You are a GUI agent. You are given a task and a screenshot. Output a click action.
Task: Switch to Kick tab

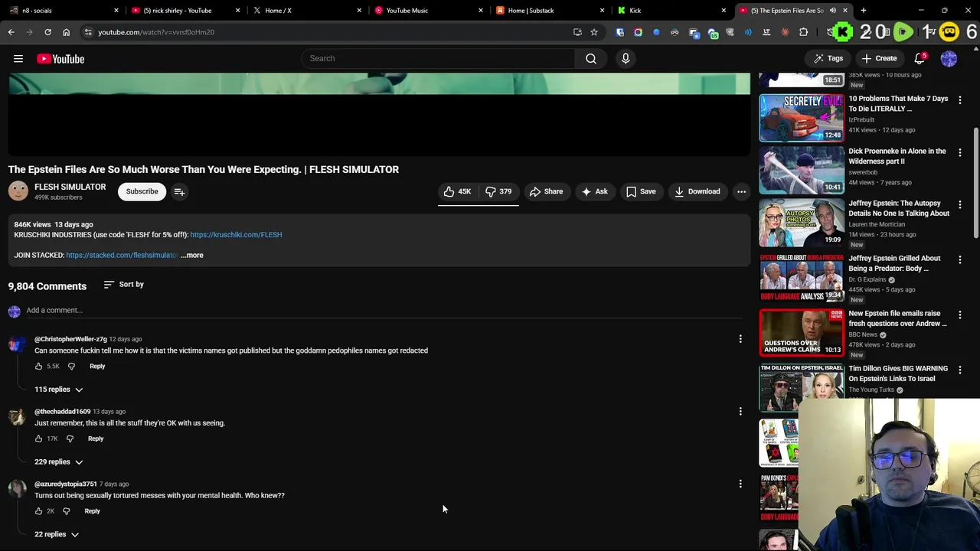pos(671,10)
